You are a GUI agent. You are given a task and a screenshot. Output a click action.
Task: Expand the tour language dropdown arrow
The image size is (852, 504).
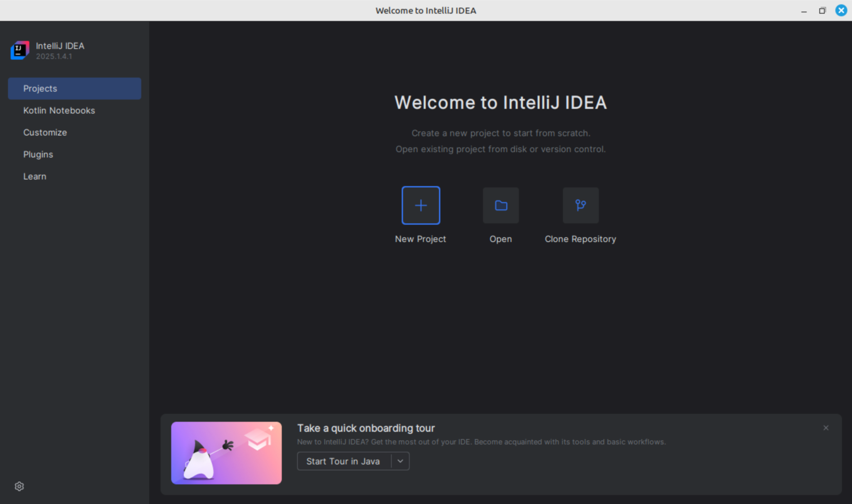(x=400, y=461)
